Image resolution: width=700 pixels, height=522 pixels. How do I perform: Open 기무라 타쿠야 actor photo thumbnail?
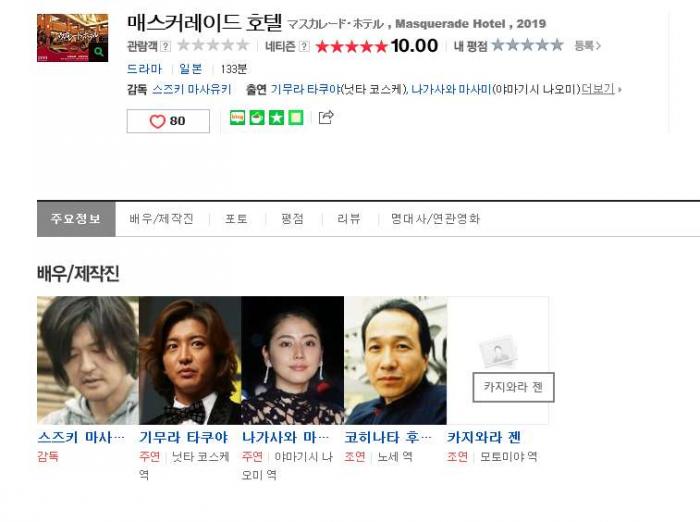click(190, 360)
